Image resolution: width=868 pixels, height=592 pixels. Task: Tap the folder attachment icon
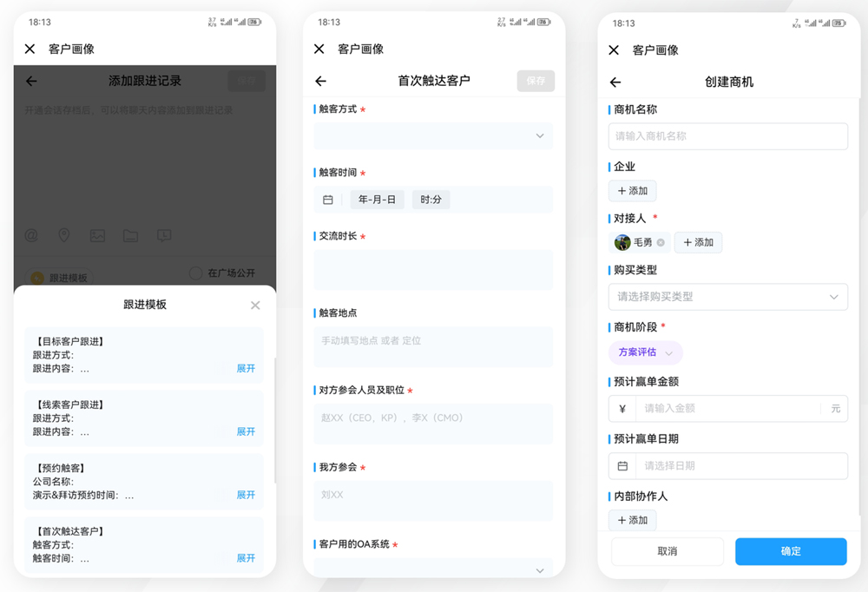(130, 235)
